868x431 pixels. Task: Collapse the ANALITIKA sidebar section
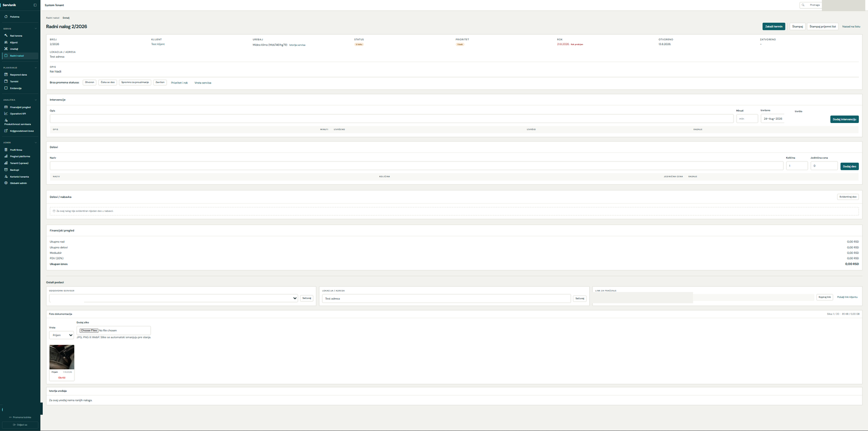tap(36, 100)
